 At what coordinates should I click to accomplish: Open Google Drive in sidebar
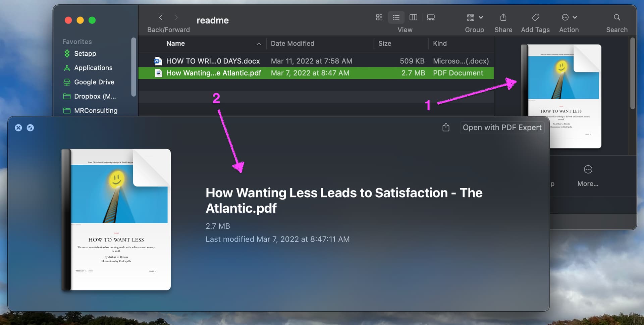[x=94, y=82]
